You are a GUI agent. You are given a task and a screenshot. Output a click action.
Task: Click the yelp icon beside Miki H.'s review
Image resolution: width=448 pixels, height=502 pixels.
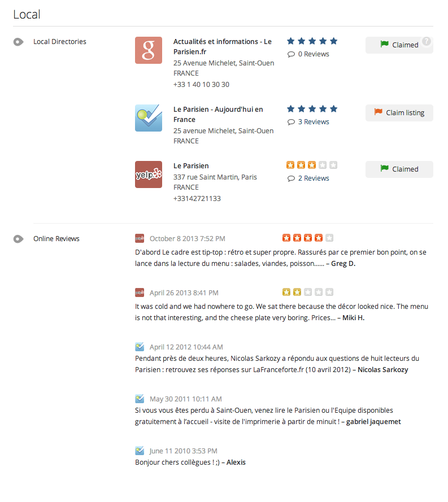tap(140, 293)
